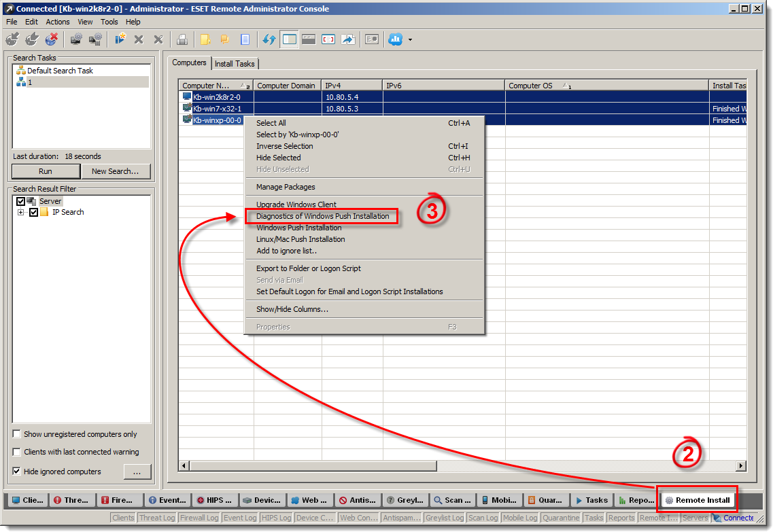This screenshot has height=532, width=773.
Task: Sort by the Computer Name column header
Action: point(216,85)
